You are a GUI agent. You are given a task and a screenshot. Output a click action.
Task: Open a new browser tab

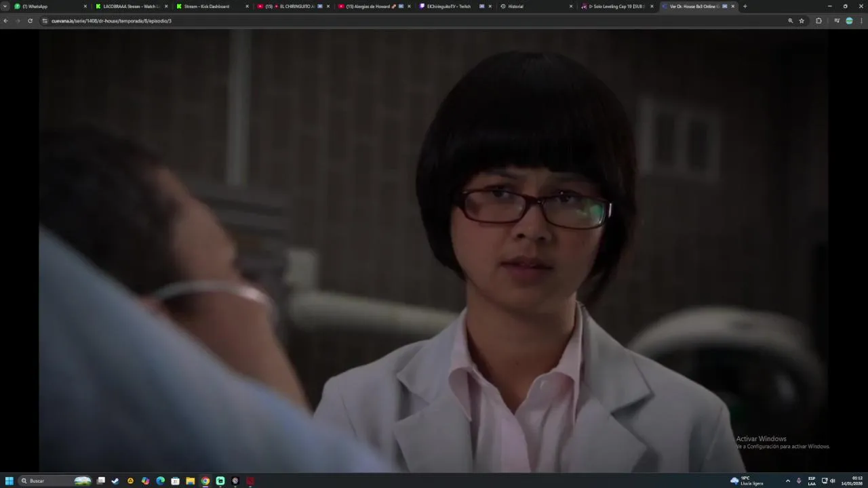pyautogui.click(x=745, y=6)
